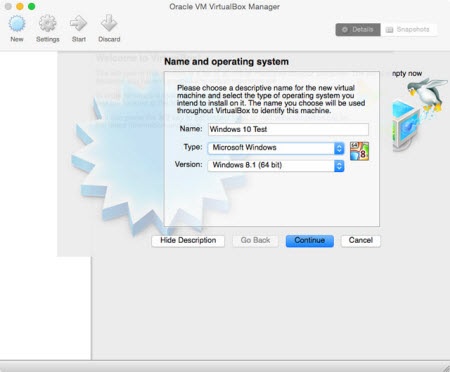Click the Discard toolbar icon
The width and height of the screenshot is (450, 372).
pos(109,24)
